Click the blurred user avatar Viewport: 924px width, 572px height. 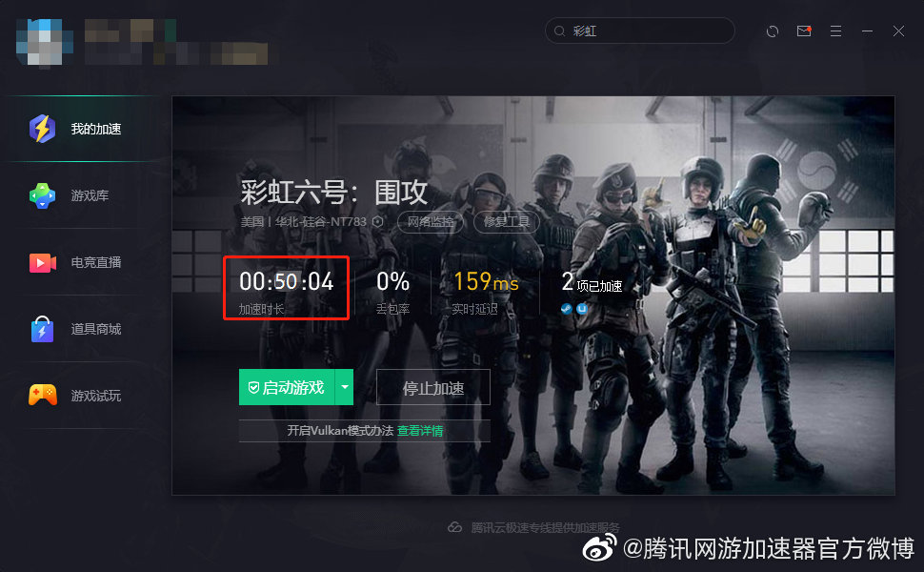[45, 41]
